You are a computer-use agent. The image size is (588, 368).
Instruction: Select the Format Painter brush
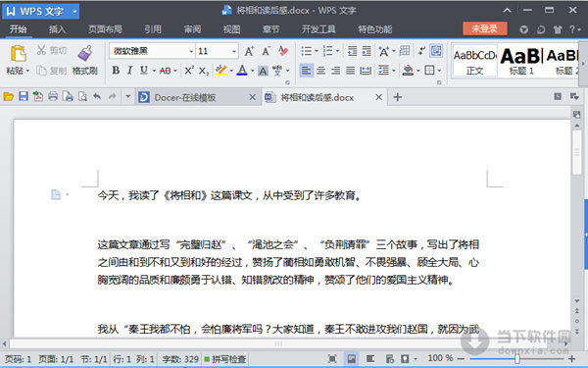click(x=85, y=53)
